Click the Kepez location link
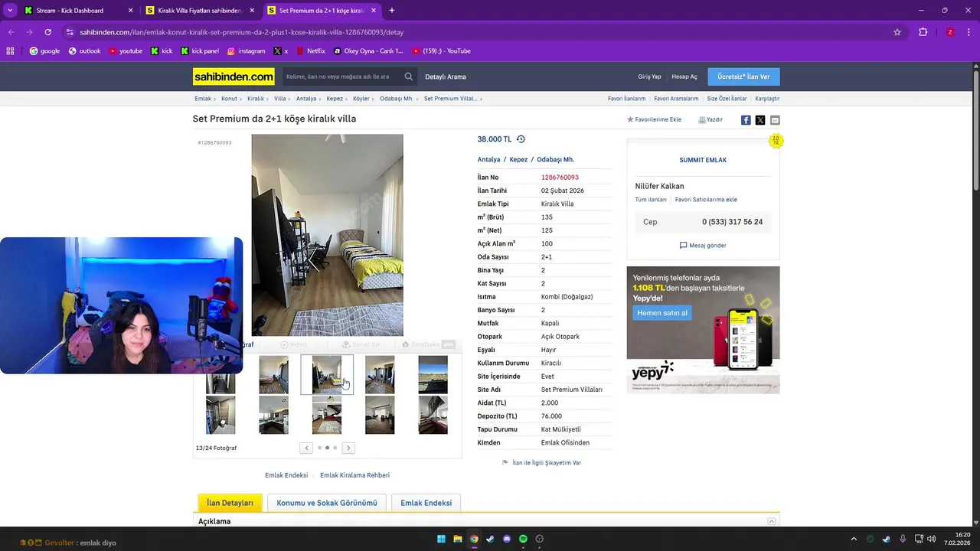Image resolution: width=980 pixels, height=551 pixels. pos(518,159)
